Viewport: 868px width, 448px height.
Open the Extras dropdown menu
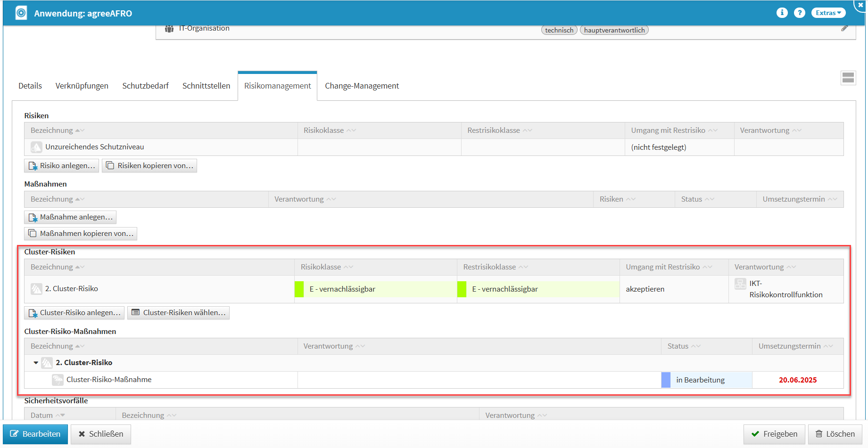828,13
